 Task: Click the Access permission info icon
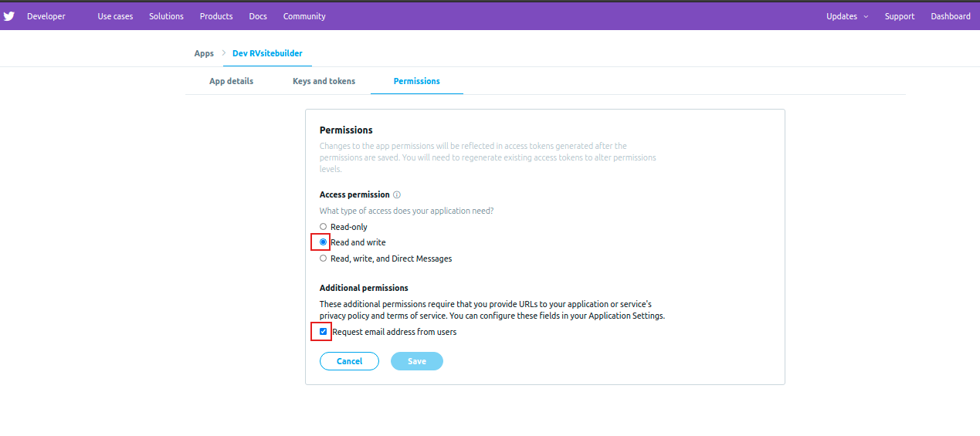397,195
